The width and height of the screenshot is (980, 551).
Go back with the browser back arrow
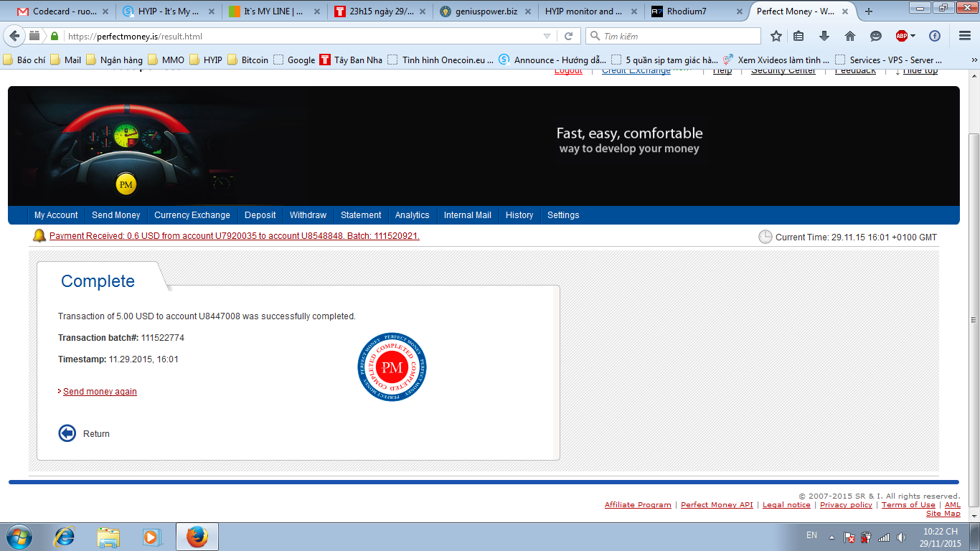[15, 36]
